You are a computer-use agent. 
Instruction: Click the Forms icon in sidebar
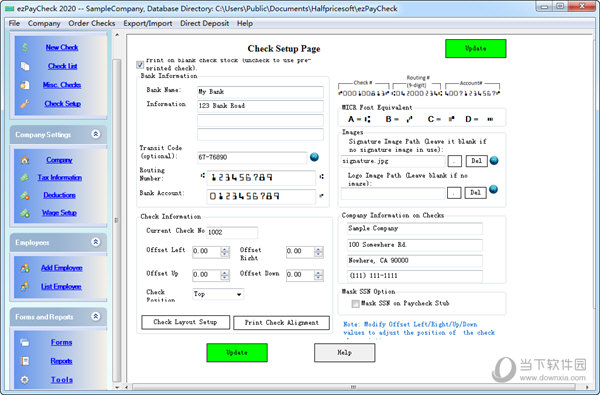click(25, 342)
